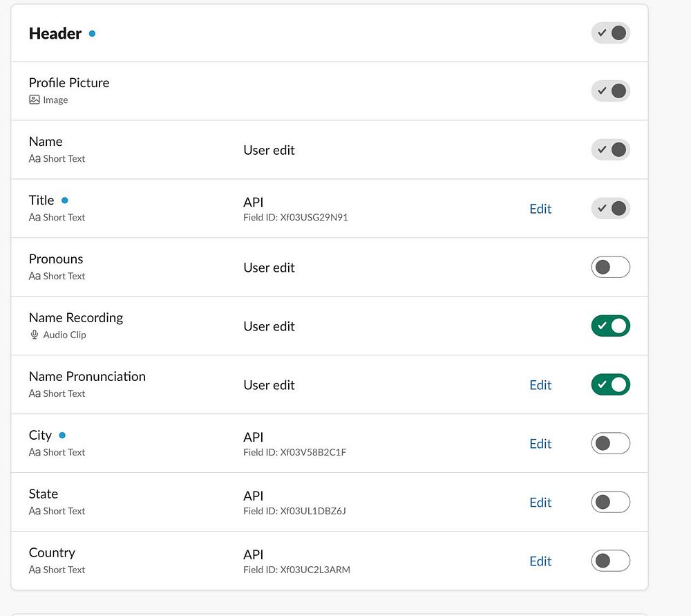Click the blue dot beside Title

click(x=65, y=200)
